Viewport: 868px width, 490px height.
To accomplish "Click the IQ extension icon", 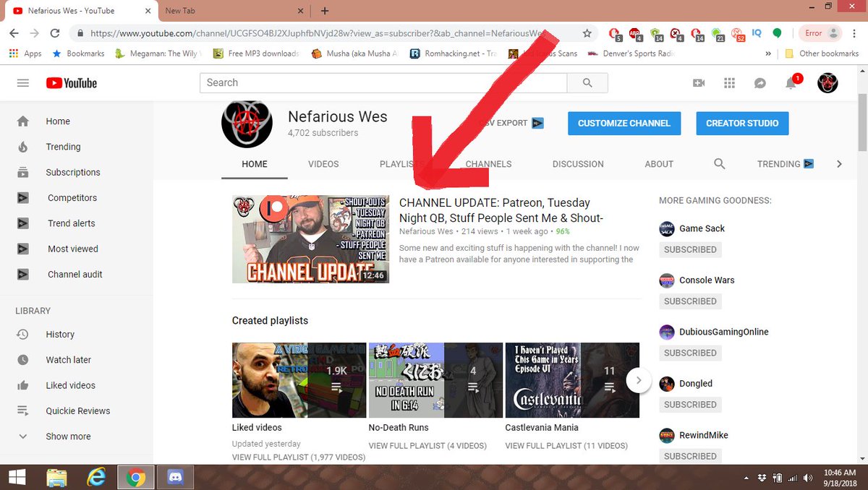I will (x=757, y=33).
